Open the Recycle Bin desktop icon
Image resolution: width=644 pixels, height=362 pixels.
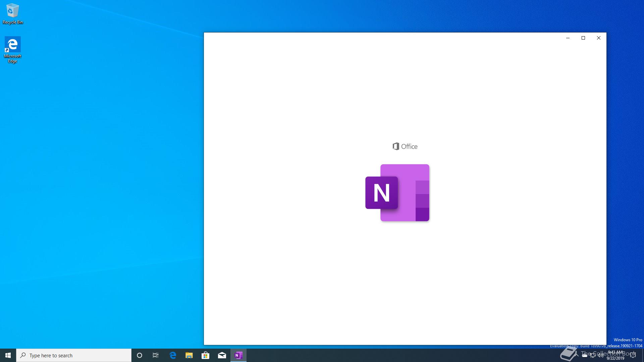coord(13,14)
